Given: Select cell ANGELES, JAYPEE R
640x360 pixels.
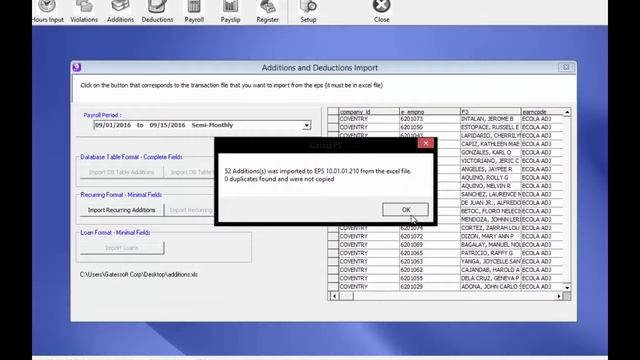Looking at the screenshot, I should point(490,169).
